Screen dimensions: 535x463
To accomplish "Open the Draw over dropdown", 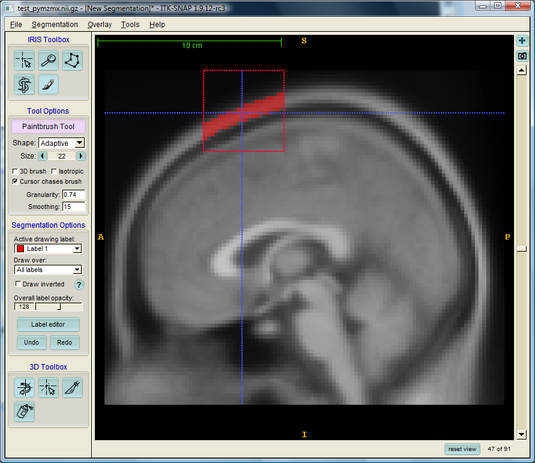I will coord(48,270).
